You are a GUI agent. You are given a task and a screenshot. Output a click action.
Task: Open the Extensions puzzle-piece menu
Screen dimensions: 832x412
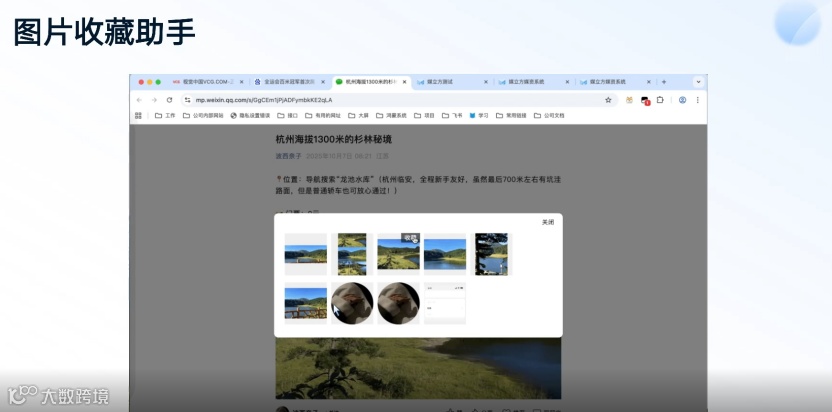[660, 100]
